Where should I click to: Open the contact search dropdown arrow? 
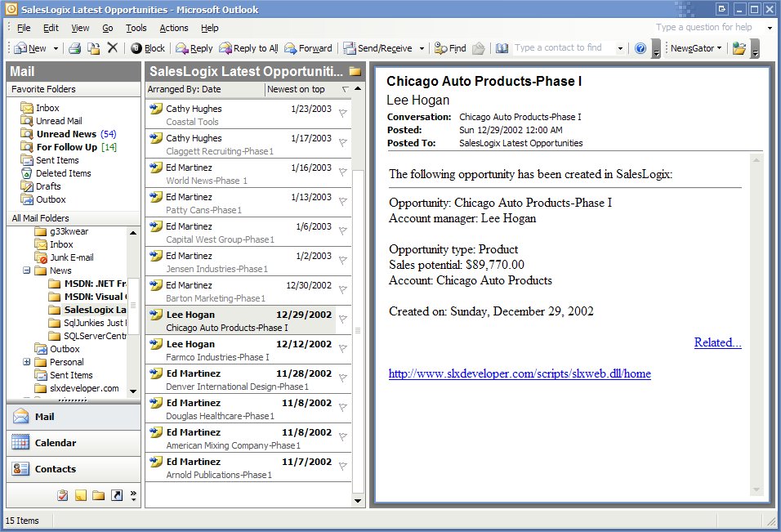tap(620, 48)
